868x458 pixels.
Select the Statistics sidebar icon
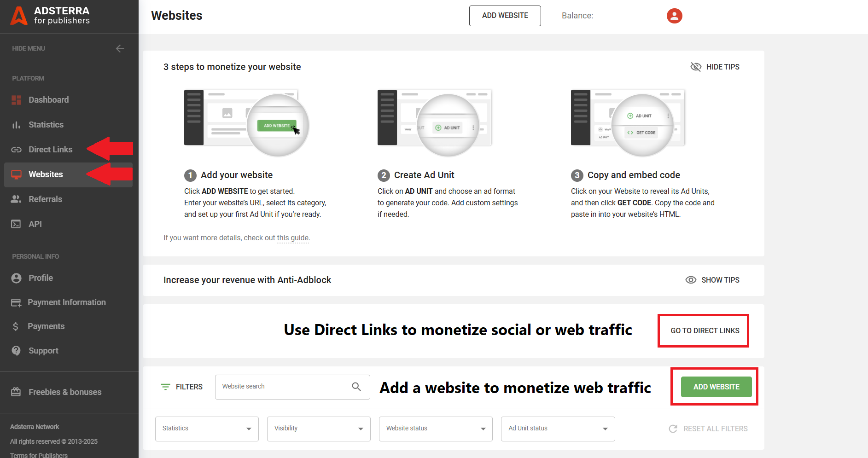pyautogui.click(x=16, y=124)
